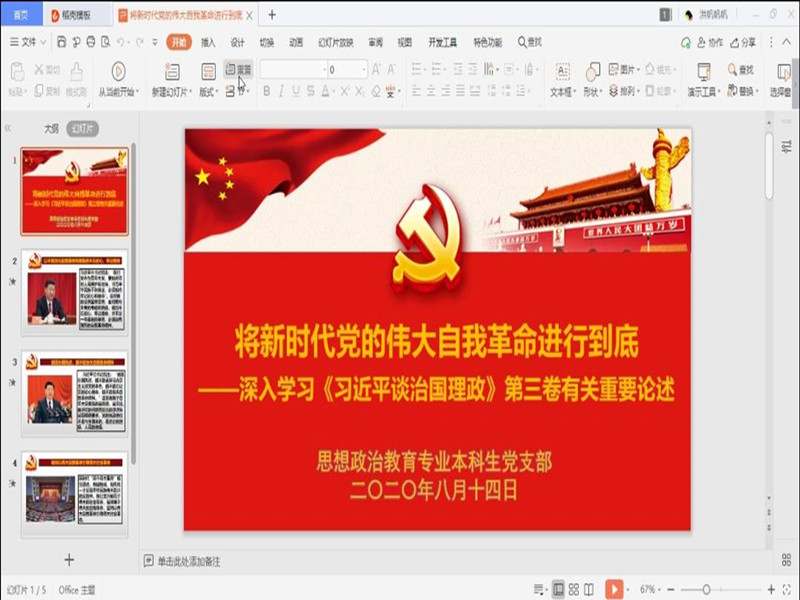
Task: Insert a text box (文本框)
Action: 562,72
